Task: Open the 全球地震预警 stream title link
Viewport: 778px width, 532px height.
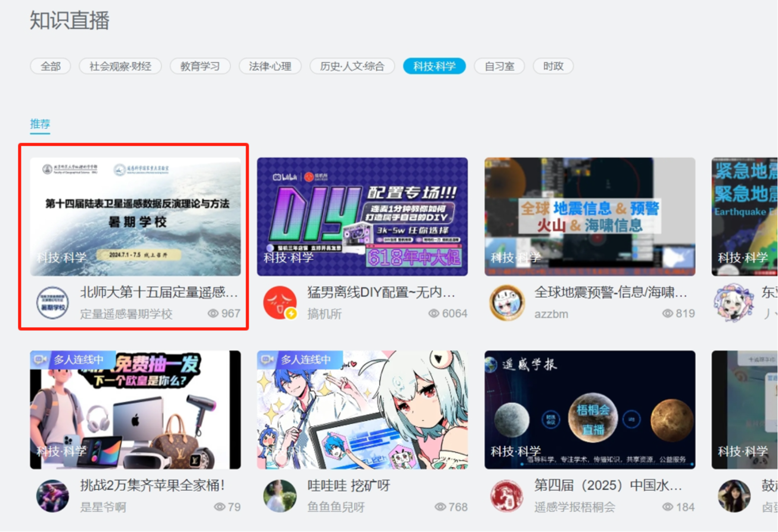Action: coord(610,292)
